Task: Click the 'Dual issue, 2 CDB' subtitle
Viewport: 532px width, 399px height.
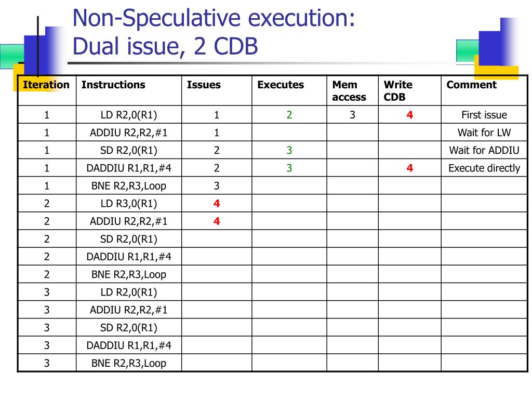Action: 165,46
